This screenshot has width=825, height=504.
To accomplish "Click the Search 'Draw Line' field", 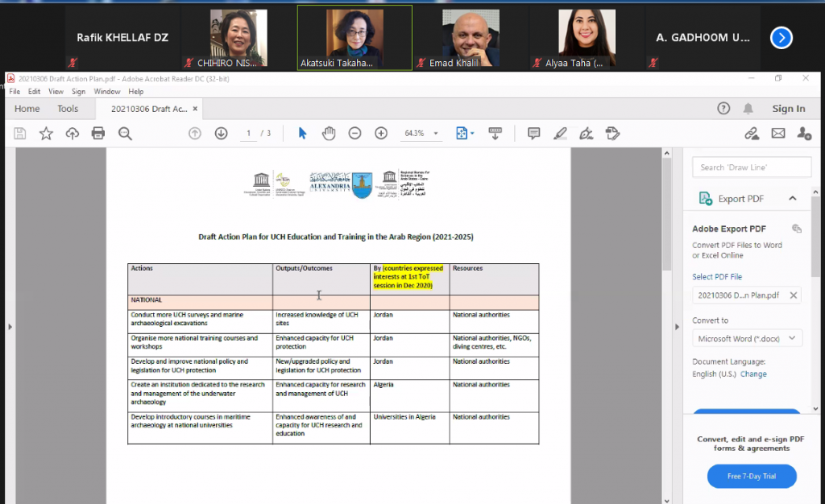I will click(752, 167).
